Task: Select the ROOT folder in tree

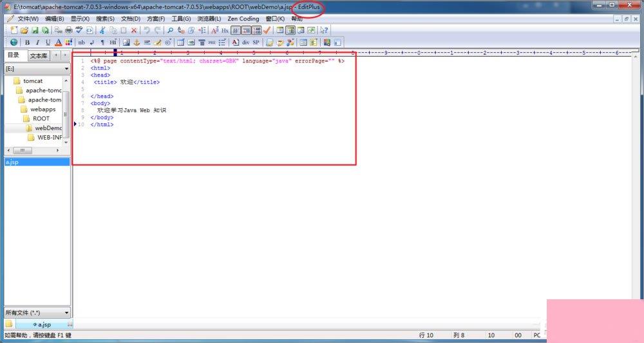Action: click(x=41, y=118)
